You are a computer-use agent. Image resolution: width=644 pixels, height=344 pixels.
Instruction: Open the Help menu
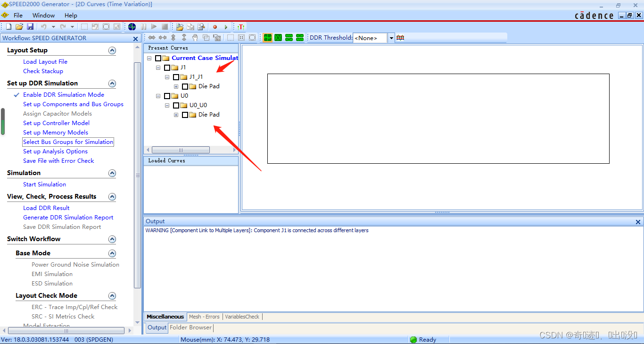pos(71,15)
